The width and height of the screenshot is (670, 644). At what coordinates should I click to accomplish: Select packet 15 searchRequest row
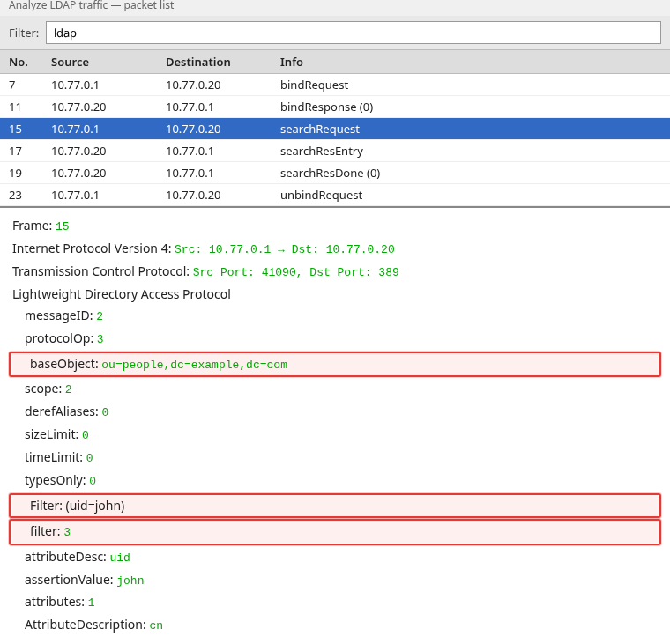pos(335,129)
